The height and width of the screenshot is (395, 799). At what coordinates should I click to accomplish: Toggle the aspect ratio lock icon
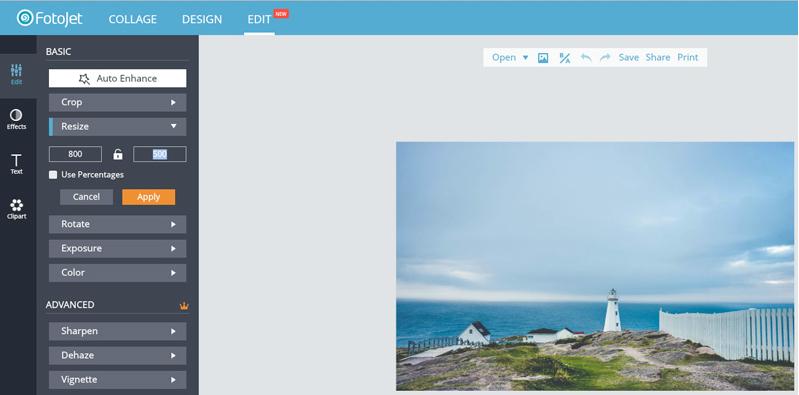118,154
